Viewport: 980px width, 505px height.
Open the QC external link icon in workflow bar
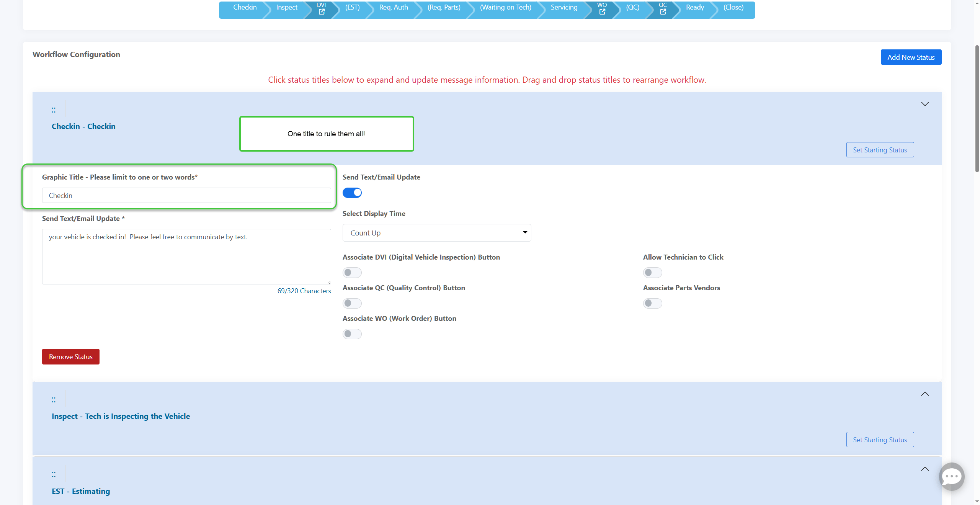pyautogui.click(x=663, y=12)
